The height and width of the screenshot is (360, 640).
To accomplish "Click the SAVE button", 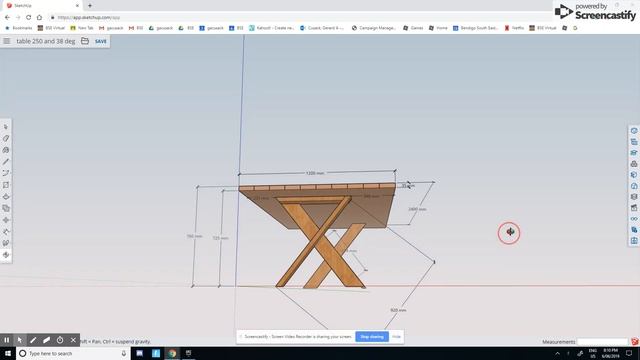I will click(x=100, y=41).
